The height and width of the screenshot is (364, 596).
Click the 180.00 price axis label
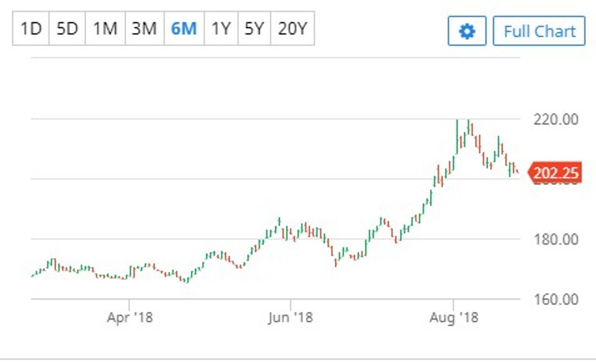pos(556,239)
